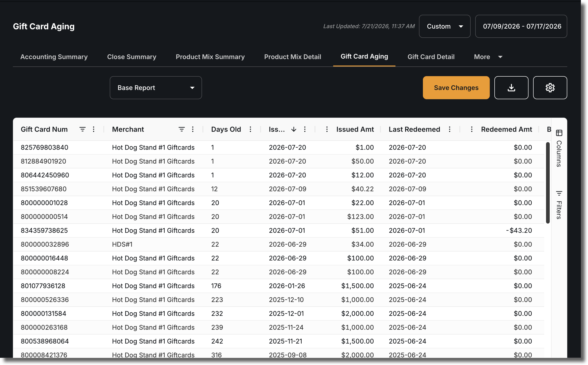This screenshot has height=365, width=588.
Task: Click the table vertical scrollbar thumb
Action: click(x=548, y=183)
